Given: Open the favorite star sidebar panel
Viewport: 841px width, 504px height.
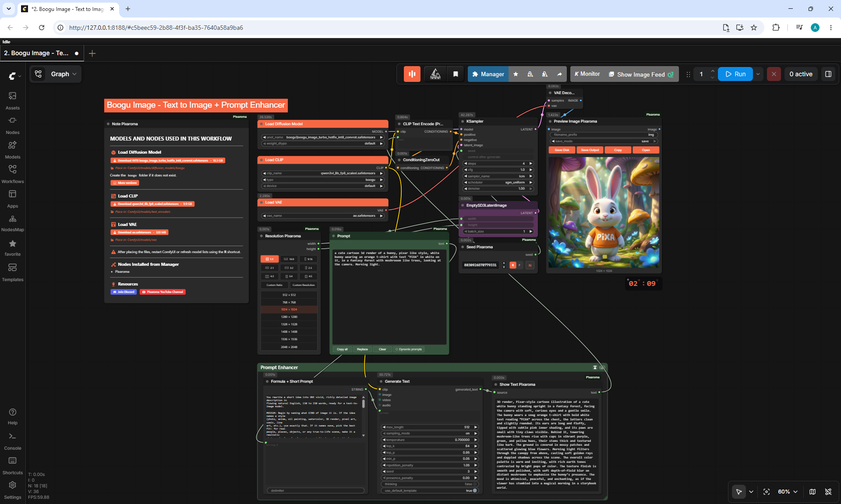Looking at the screenshot, I should click(x=12, y=247).
